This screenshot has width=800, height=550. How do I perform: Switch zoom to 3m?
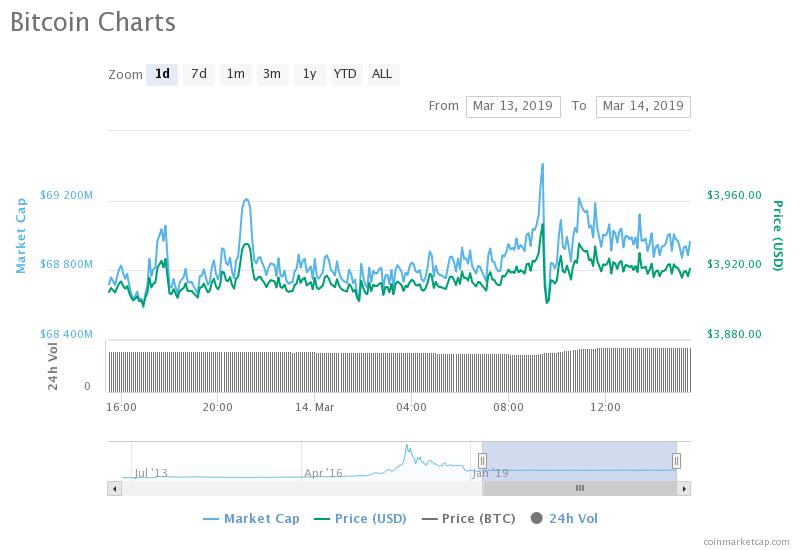click(272, 74)
